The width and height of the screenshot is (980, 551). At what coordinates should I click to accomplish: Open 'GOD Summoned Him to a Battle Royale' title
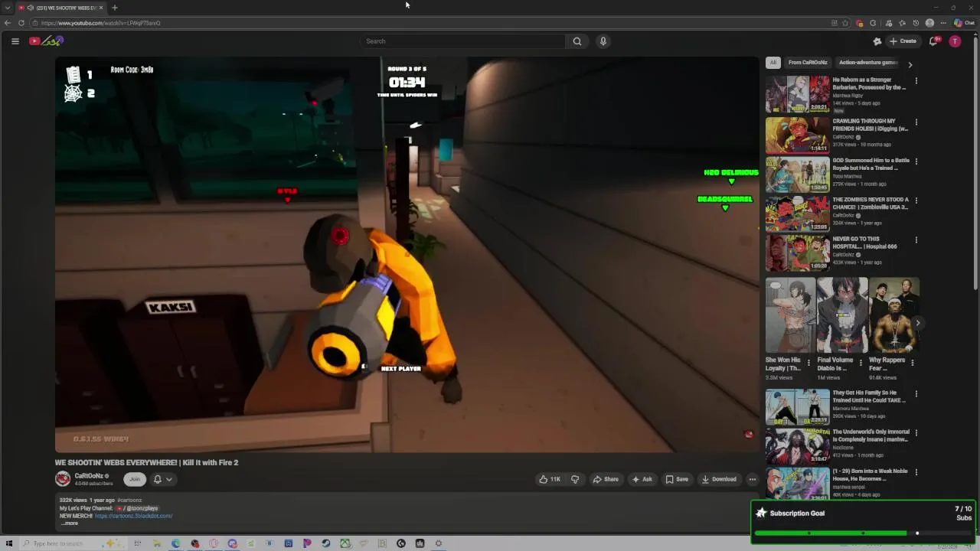871,164
